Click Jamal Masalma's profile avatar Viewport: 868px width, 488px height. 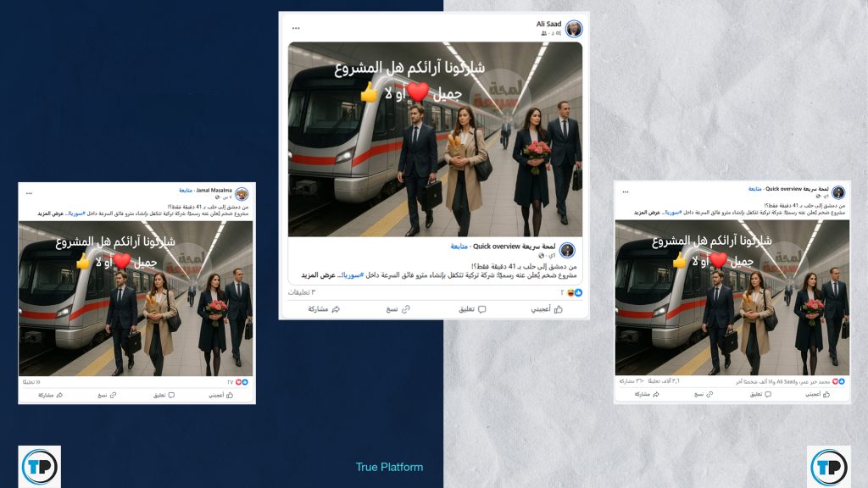(x=242, y=194)
